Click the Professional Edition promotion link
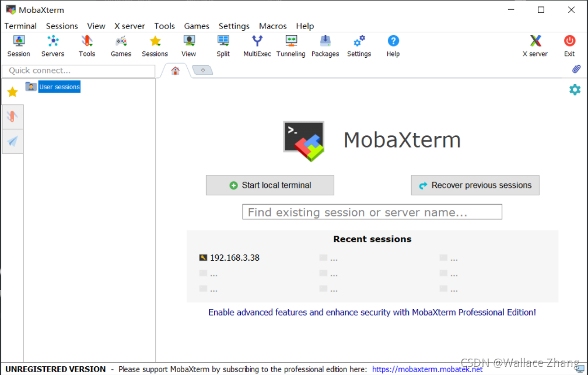This screenshot has height=375, width=588. tap(372, 313)
